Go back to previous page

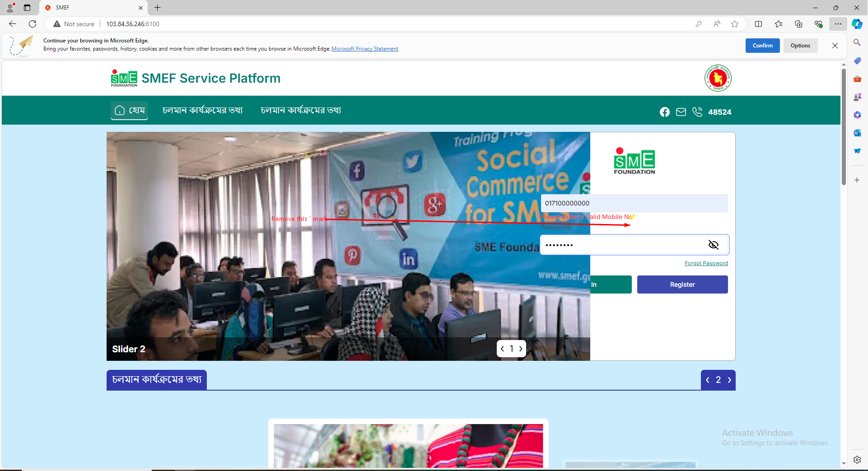pyautogui.click(x=13, y=24)
